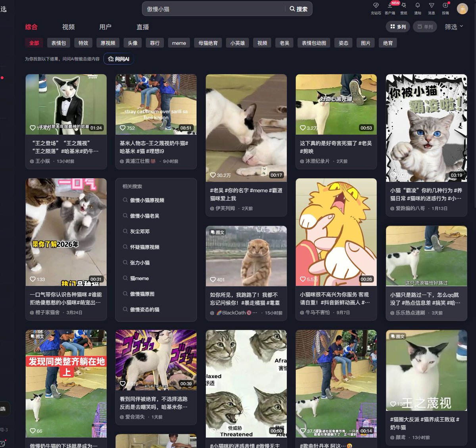Select the 表情包 filter chip
Screen dimensions: 476x448
coord(59,43)
